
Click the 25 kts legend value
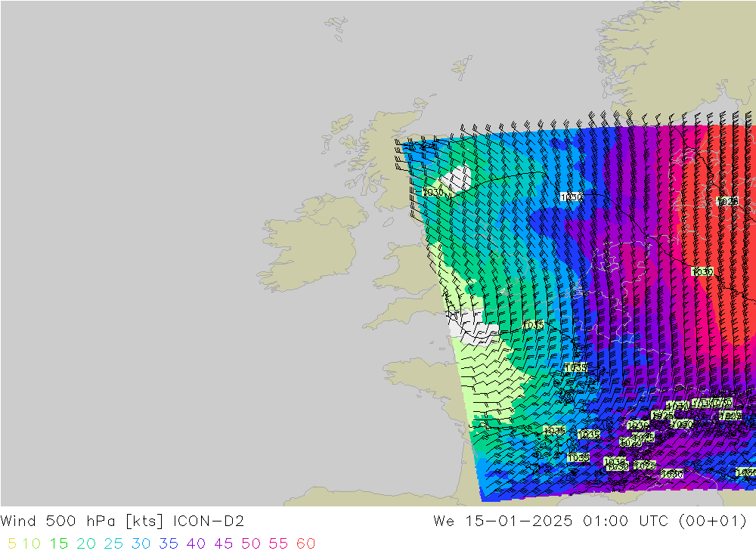[x=114, y=544]
